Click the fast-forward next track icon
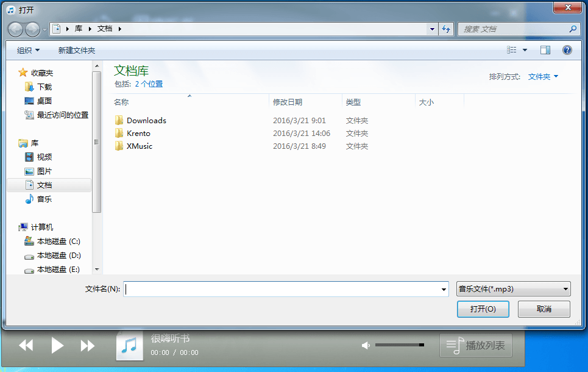 (x=88, y=346)
